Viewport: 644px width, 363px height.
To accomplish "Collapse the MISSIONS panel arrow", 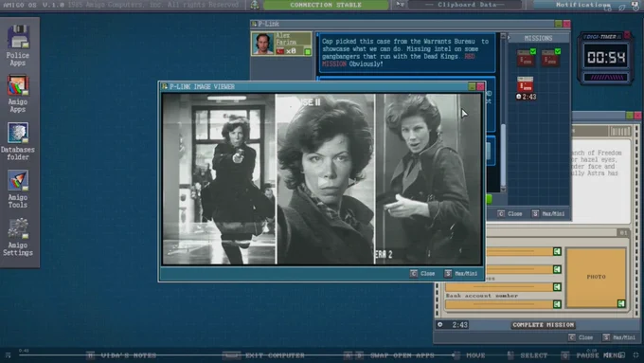I will coord(510,38).
